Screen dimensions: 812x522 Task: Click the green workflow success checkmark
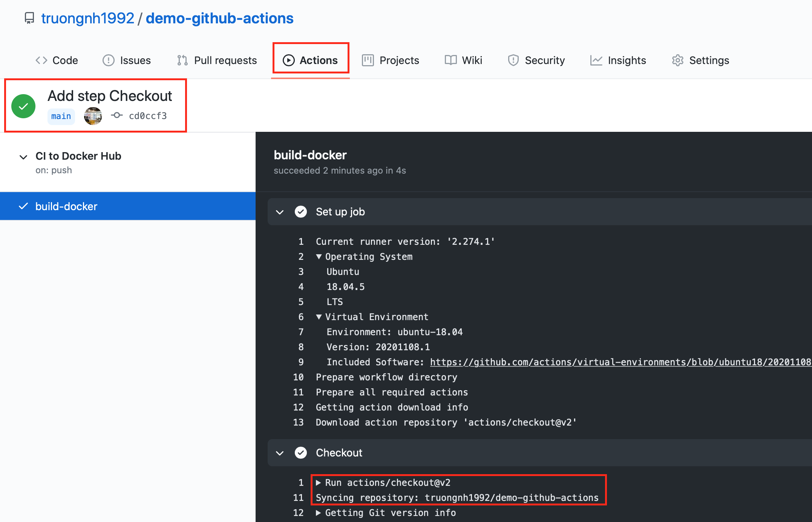click(x=23, y=106)
